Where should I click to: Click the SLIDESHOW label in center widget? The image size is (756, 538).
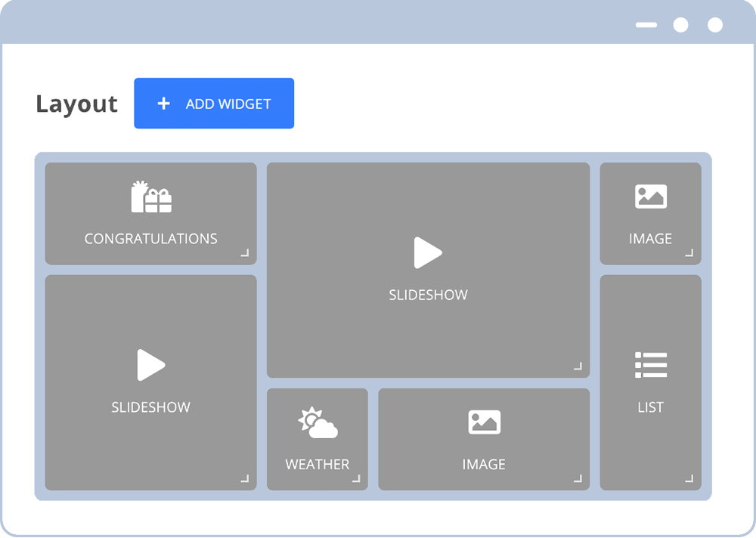(x=428, y=295)
